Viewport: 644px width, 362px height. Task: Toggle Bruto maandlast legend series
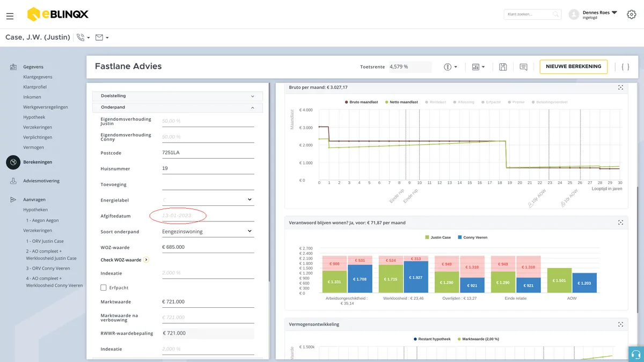point(362,102)
